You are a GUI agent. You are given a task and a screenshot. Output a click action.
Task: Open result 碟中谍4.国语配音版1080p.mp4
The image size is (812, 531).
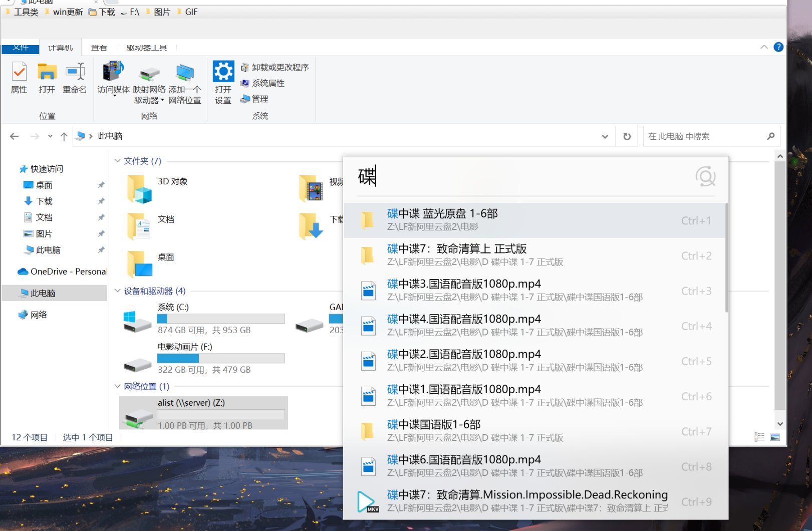(534, 326)
